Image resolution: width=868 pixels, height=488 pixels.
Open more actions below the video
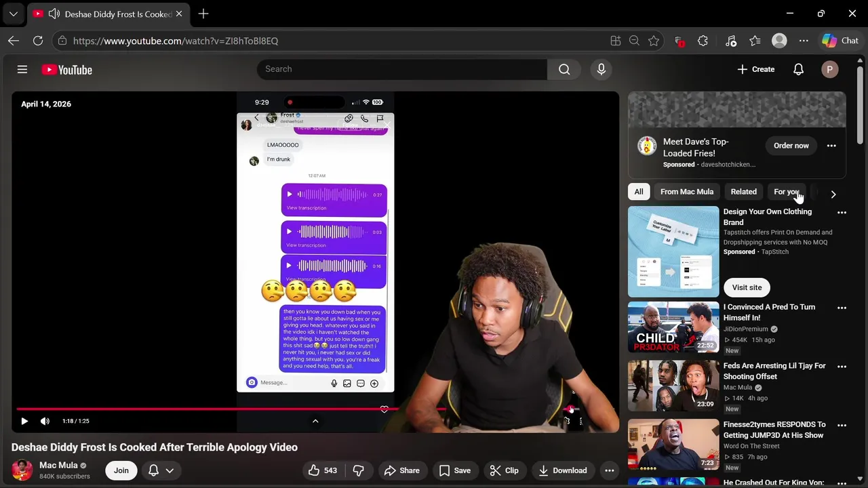pos(610,470)
